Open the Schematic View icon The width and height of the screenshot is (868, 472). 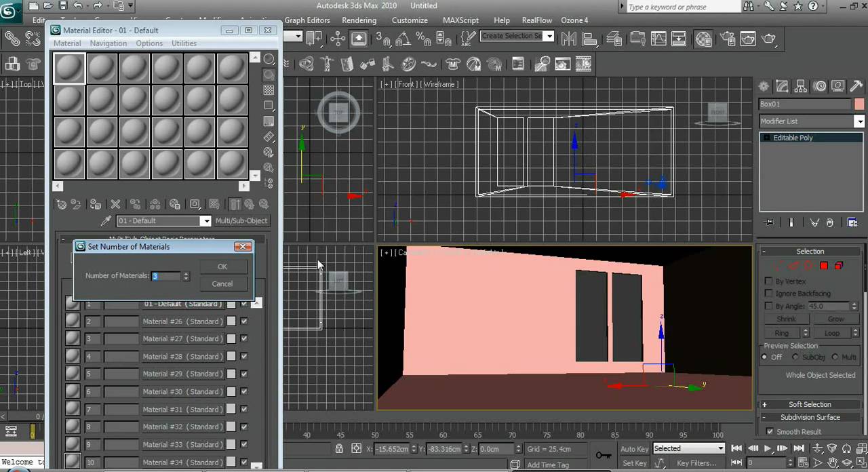coord(678,39)
